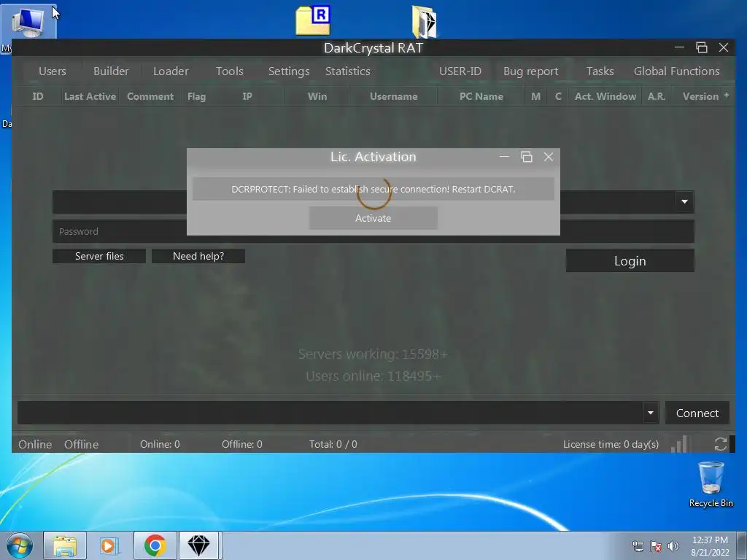The width and height of the screenshot is (747, 560).
Task: Click the 'Online: 0' counter text
Action: coord(160,444)
